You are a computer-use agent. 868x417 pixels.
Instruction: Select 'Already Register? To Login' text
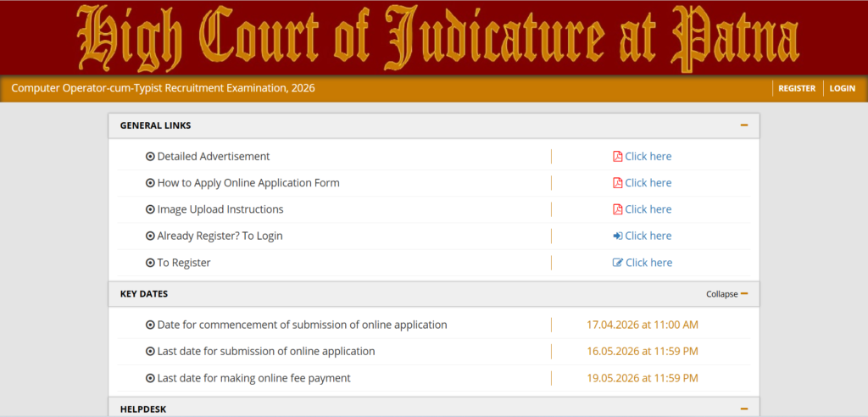pyautogui.click(x=220, y=236)
